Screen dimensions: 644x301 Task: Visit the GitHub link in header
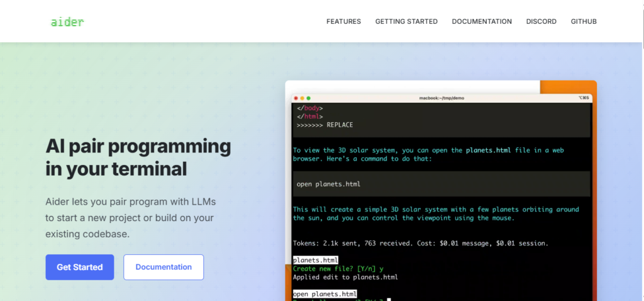click(584, 21)
